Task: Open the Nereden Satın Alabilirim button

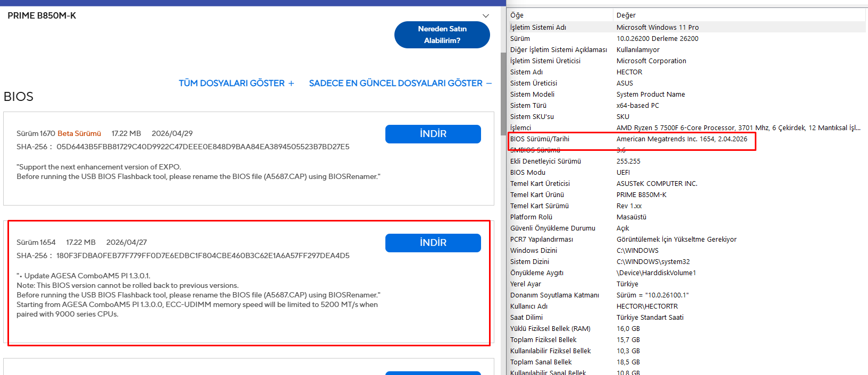Action: [x=442, y=35]
